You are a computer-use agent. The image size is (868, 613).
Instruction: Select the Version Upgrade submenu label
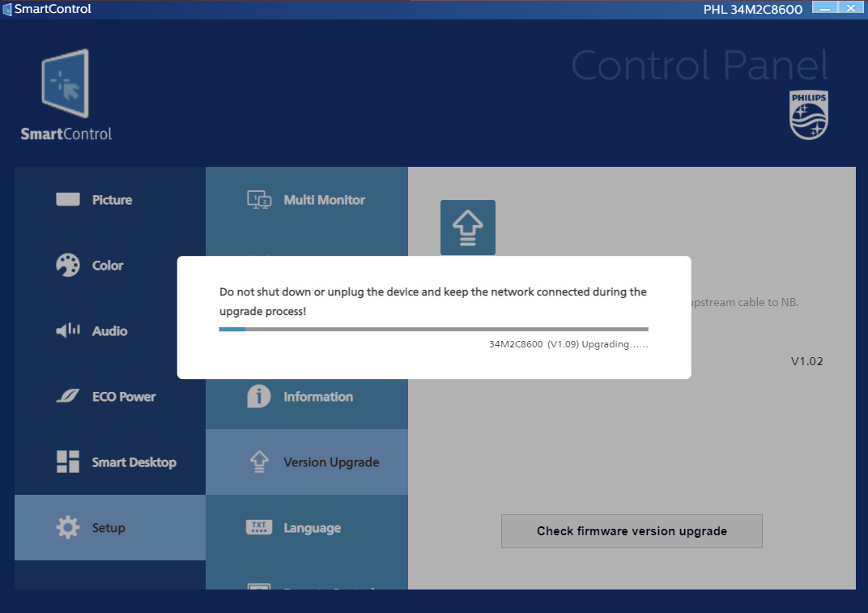pos(332,462)
